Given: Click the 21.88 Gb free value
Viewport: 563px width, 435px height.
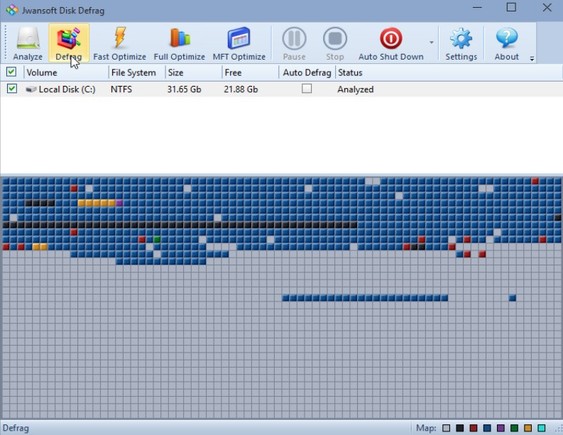Looking at the screenshot, I should pyautogui.click(x=241, y=89).
